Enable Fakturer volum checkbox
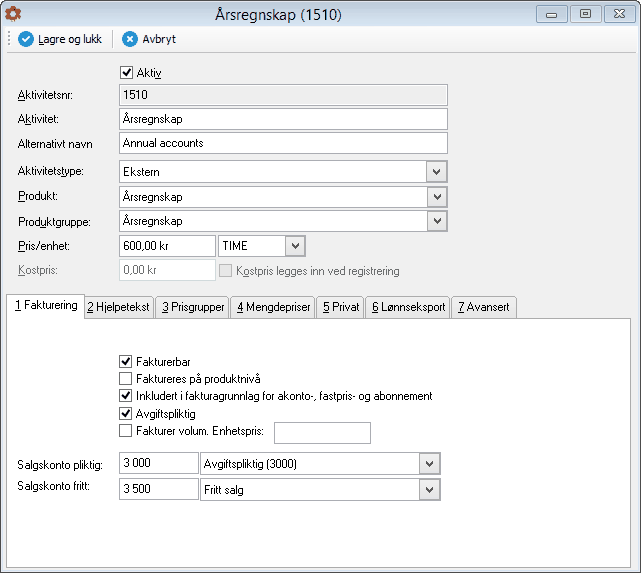641x573 pixels. tap(126, 431)
